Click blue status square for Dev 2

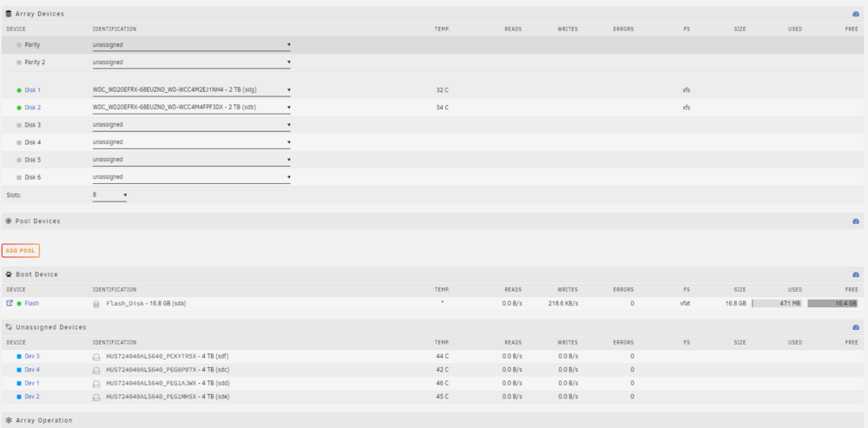19,397
